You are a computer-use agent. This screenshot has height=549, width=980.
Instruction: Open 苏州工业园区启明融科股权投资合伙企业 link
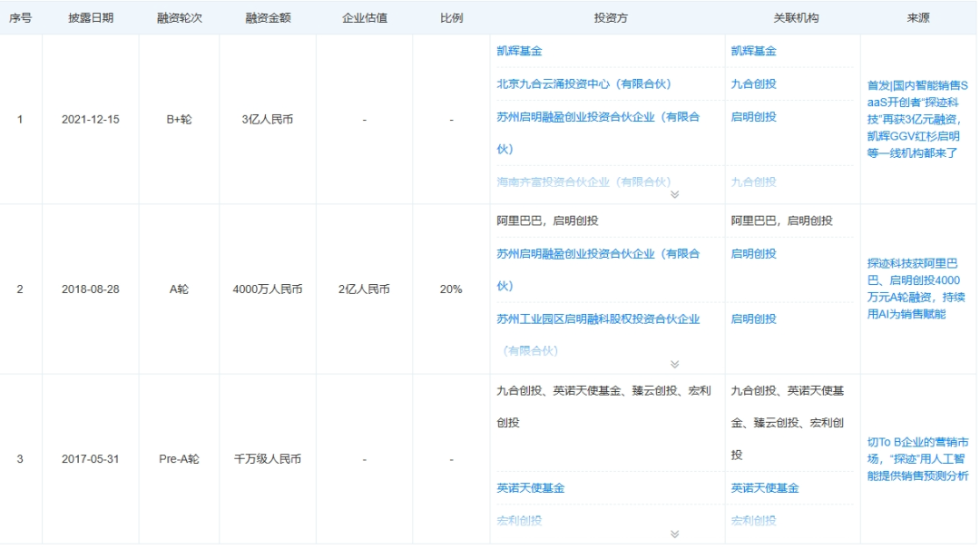pos(598,319)
